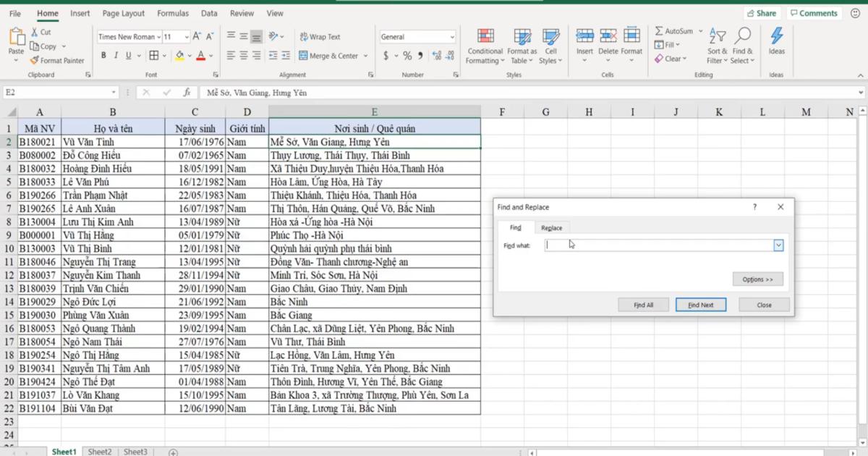Screen dimensions: 868x456
Task: Click the Accounting dollar format icon
Action: [x=386, y=56]
